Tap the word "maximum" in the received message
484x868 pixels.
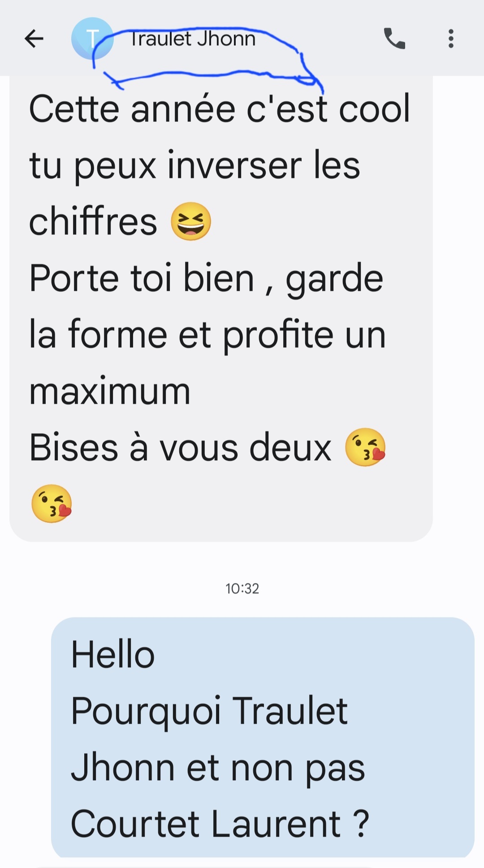[x=110, y=391]
